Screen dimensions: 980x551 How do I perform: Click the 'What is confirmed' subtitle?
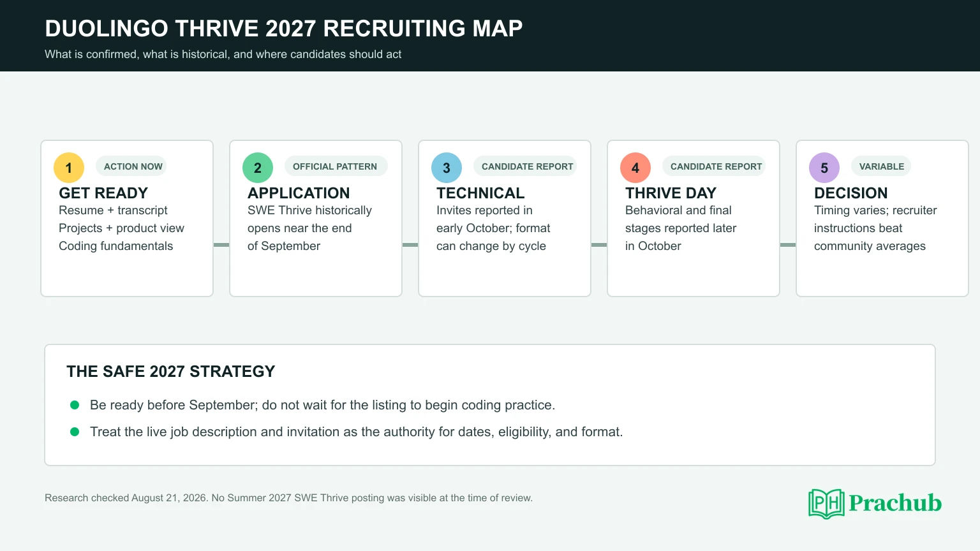click(223, 54)
